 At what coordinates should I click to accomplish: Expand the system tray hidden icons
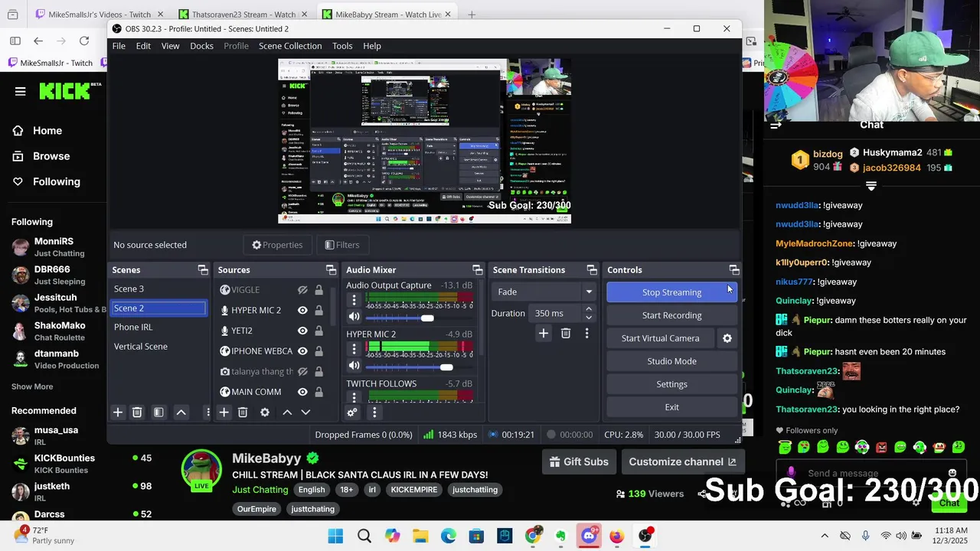click(825, 536)
